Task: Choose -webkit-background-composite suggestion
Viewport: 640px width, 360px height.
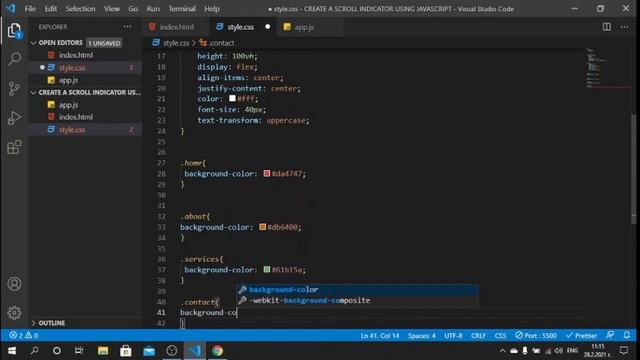Action: coord(357,300)
